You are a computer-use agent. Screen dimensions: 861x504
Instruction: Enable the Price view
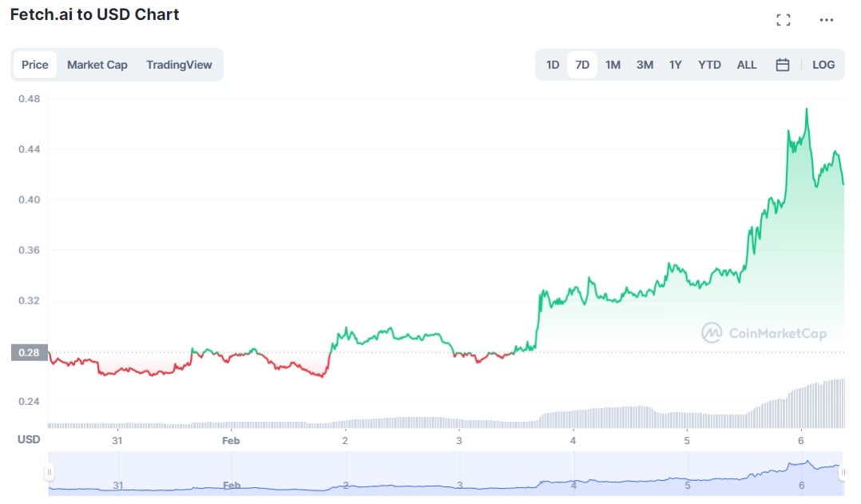tap(34, 65)
